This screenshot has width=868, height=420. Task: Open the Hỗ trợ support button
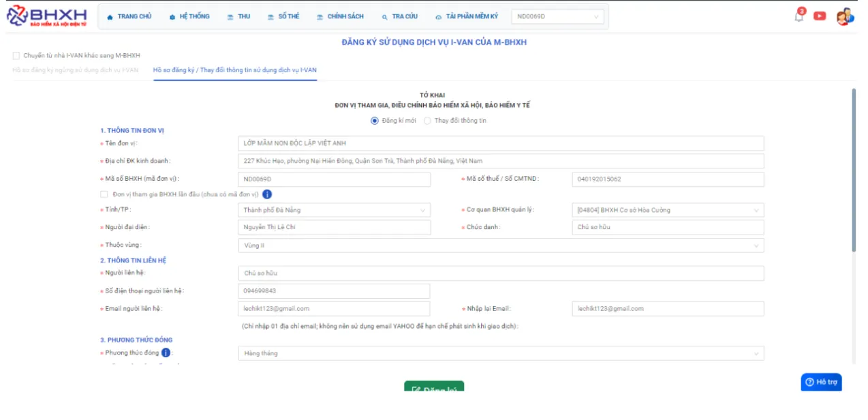(x=821, y=382)
